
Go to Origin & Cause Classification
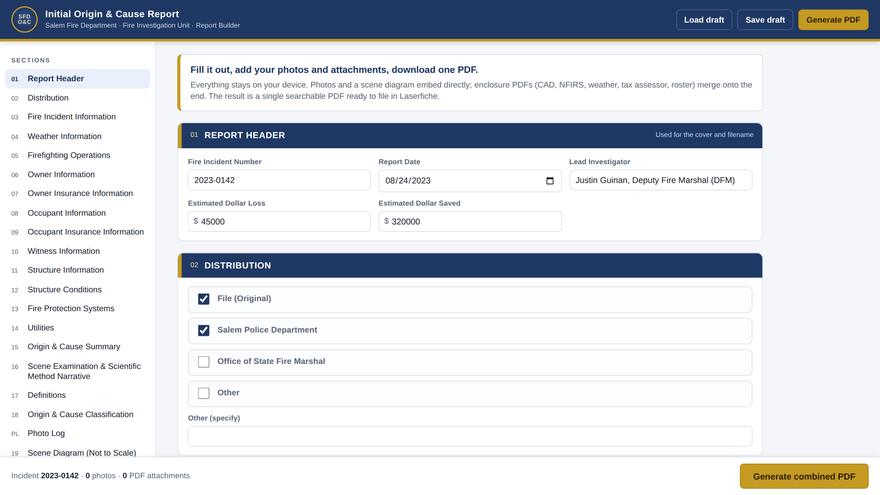pyautogui.click(x=77, y=415)
